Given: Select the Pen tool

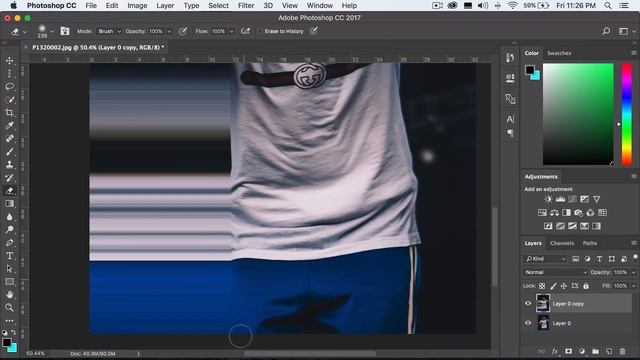Looking at the screenshot, I should [x=9, y=243].
